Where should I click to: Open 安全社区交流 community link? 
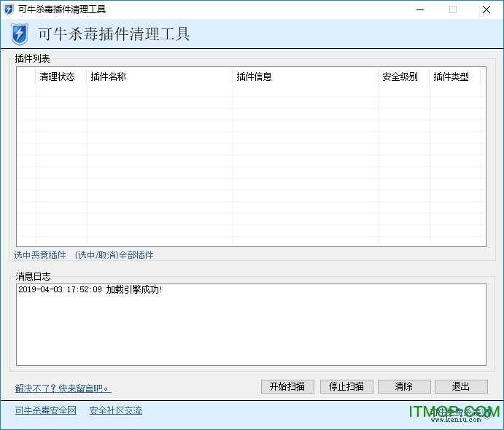pos(116,410)
